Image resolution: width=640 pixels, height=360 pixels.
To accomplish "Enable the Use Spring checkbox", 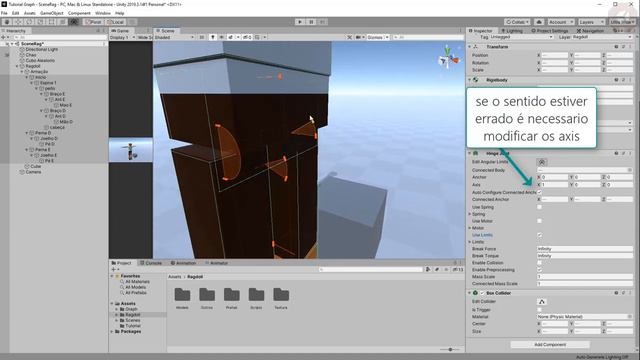I will (539, 207).
